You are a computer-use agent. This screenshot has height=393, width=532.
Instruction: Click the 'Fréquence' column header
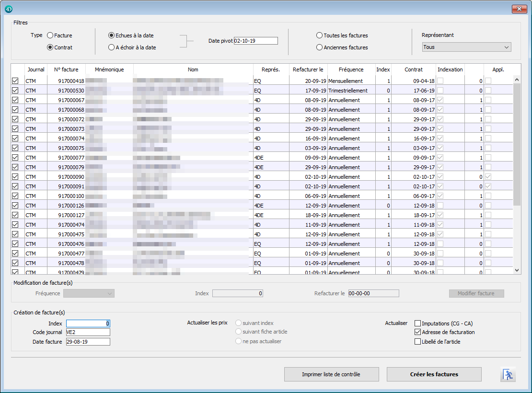[351, 69]
